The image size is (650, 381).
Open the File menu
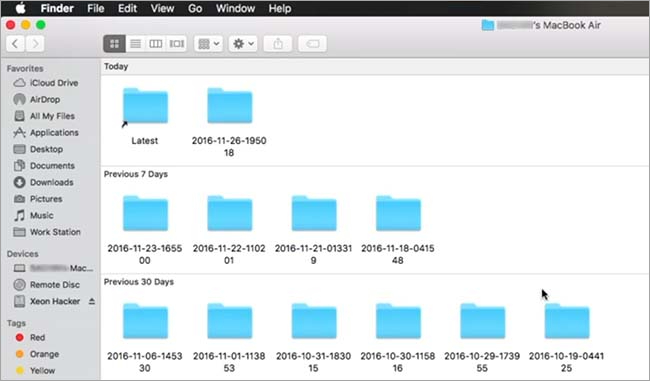96,8
